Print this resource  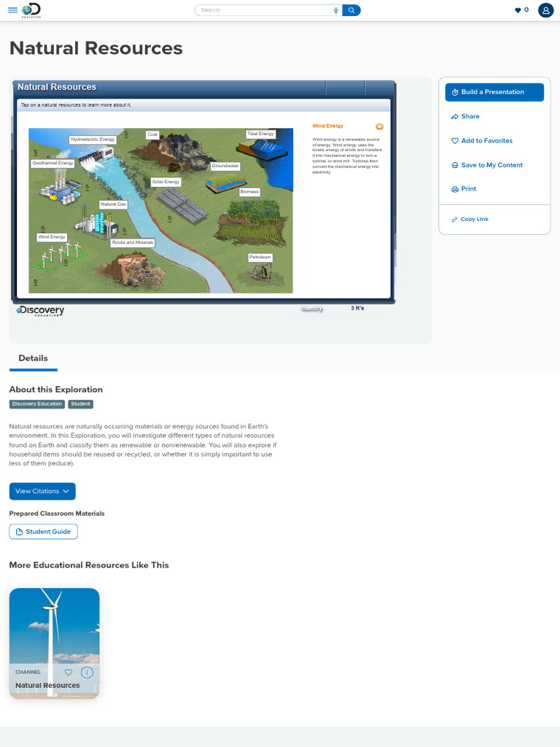(463, 189)
